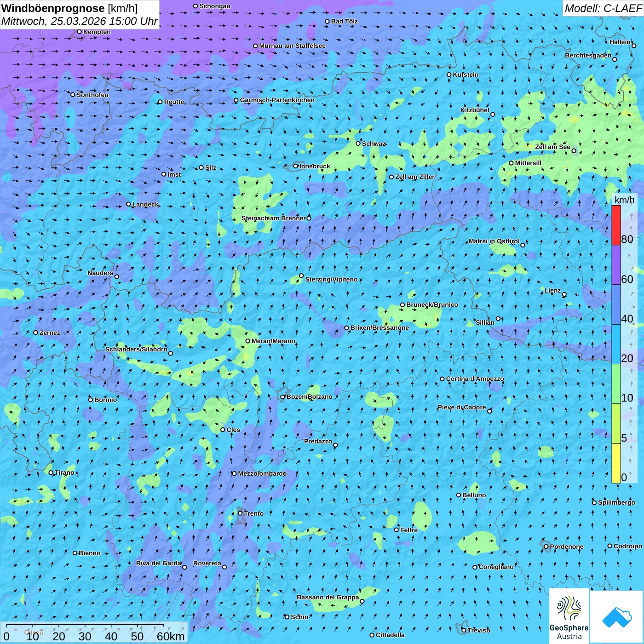The image size is (644, 644).
Task: Click the Feltre label
Action: [x=409, y=530]
